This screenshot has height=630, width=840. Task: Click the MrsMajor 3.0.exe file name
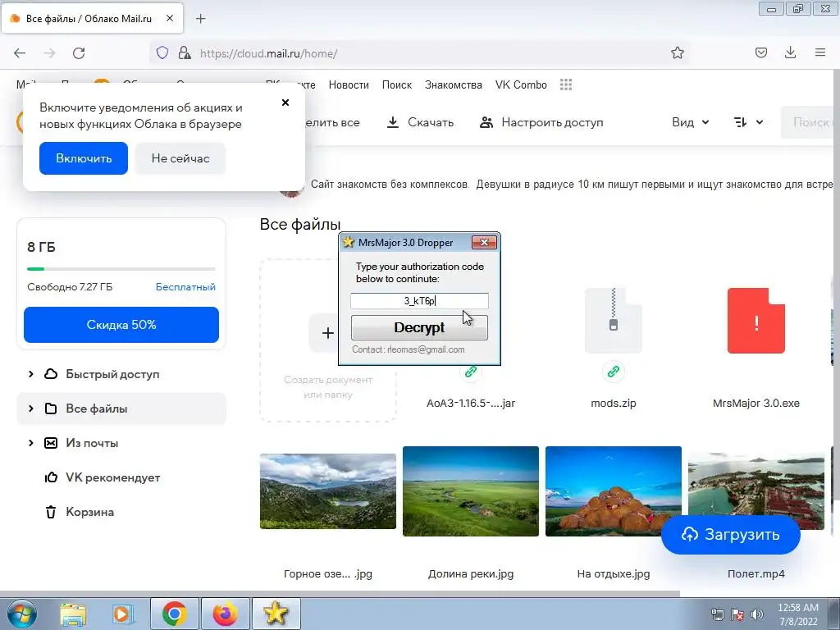click(756, 404)
